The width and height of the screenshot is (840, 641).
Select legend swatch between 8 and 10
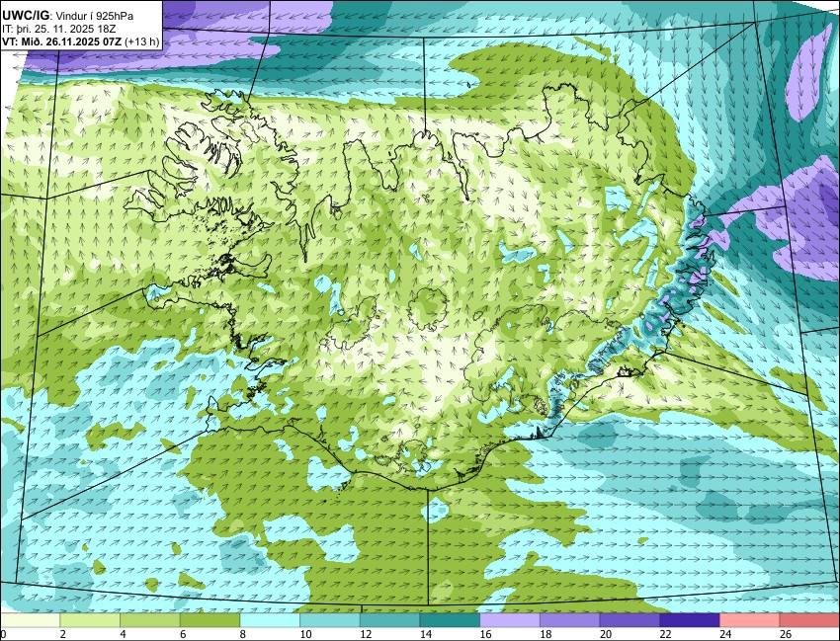pyautogui.click(x=270, y=620)
